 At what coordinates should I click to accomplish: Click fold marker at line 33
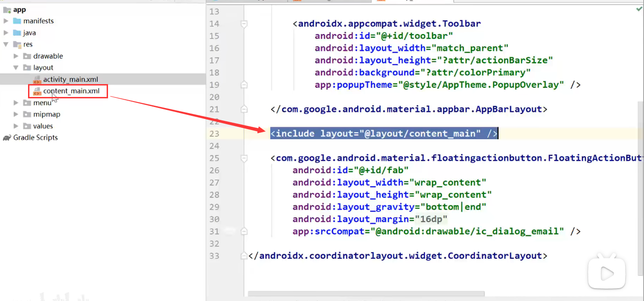pos(244,256)
